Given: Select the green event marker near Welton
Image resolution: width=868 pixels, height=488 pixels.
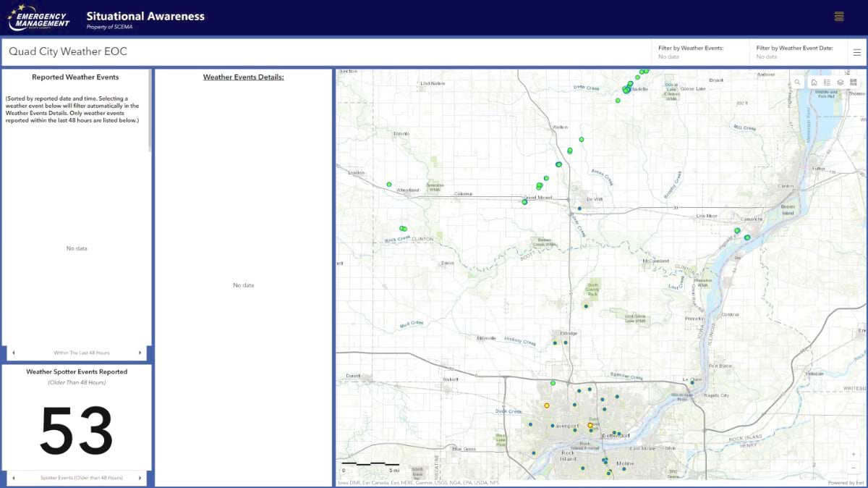Looking at the screenshot, I should tap(581, 139).
